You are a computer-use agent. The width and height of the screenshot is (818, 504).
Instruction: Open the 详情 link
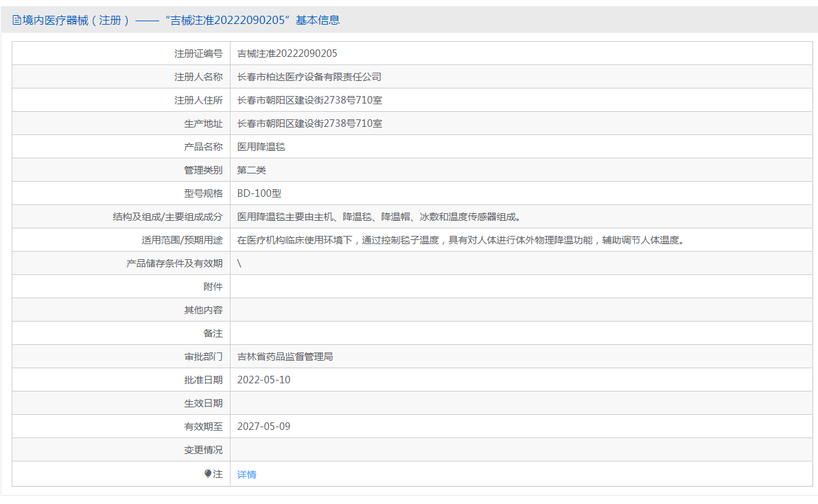tap(247, 475)
